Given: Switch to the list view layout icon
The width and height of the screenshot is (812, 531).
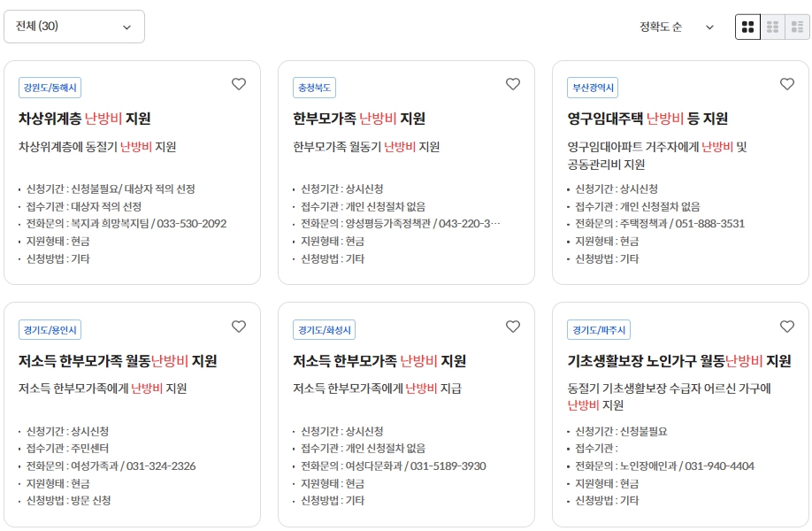Looking at the screenshot, I should (x=797, y=27).
